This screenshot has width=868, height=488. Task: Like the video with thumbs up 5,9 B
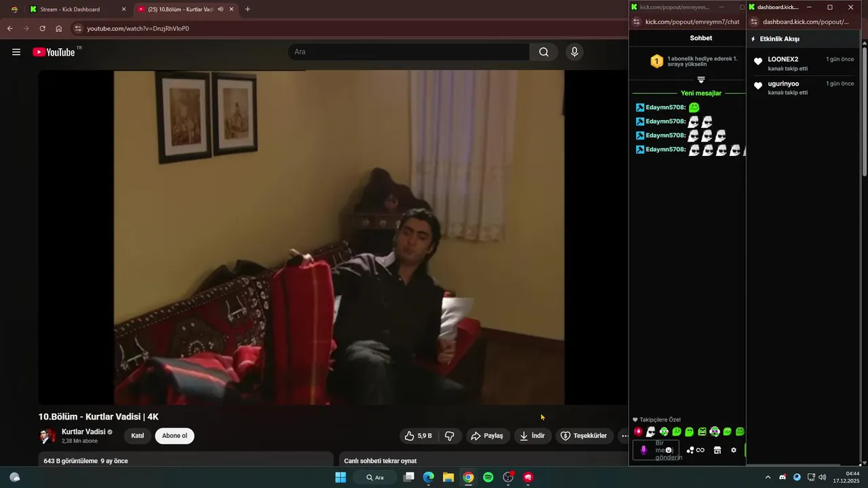418,436
